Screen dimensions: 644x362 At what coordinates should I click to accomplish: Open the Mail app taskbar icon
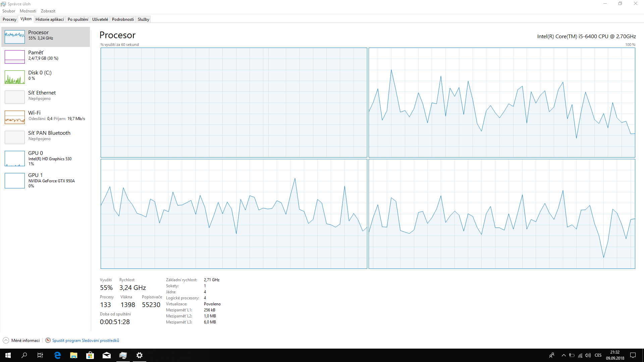(107, 355)
